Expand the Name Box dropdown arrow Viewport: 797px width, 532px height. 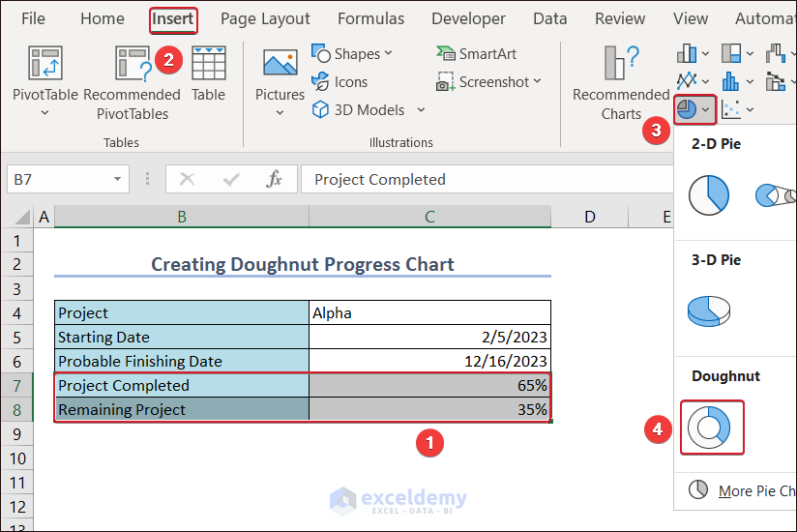click(117, 179)
